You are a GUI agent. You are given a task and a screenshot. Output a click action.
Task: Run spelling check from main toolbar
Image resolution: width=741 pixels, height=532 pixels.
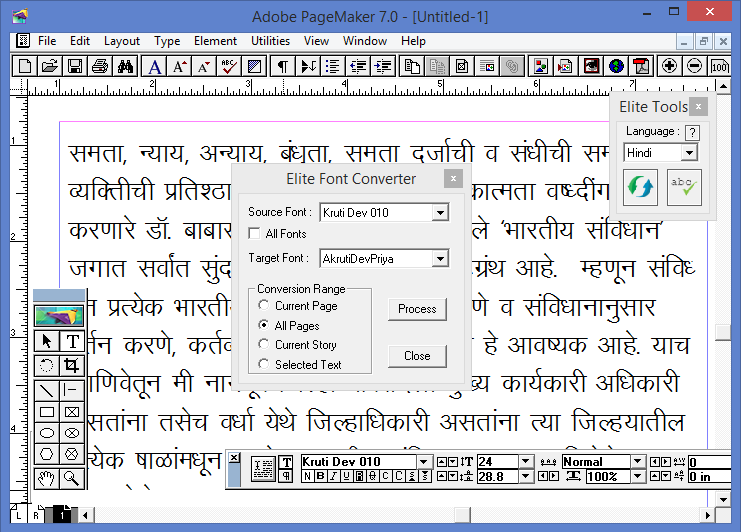click(x=229, y=67)
